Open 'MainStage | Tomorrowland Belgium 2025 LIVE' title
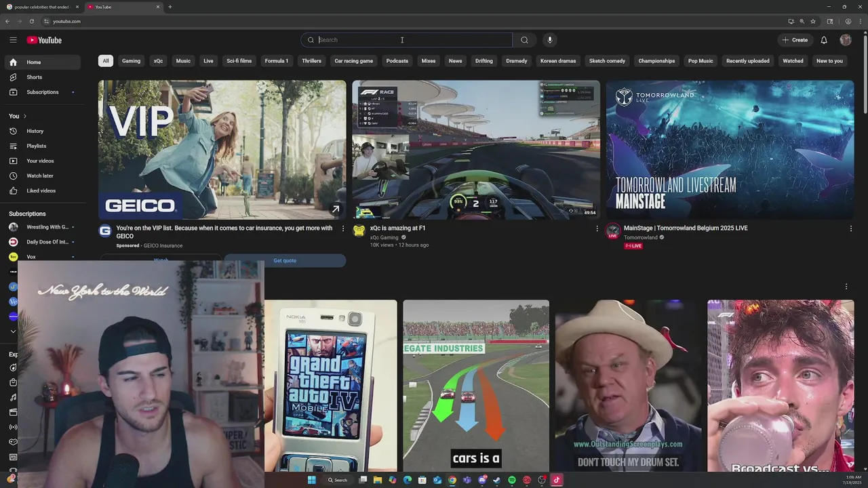868x488 pixels. [x=686, y=228]
